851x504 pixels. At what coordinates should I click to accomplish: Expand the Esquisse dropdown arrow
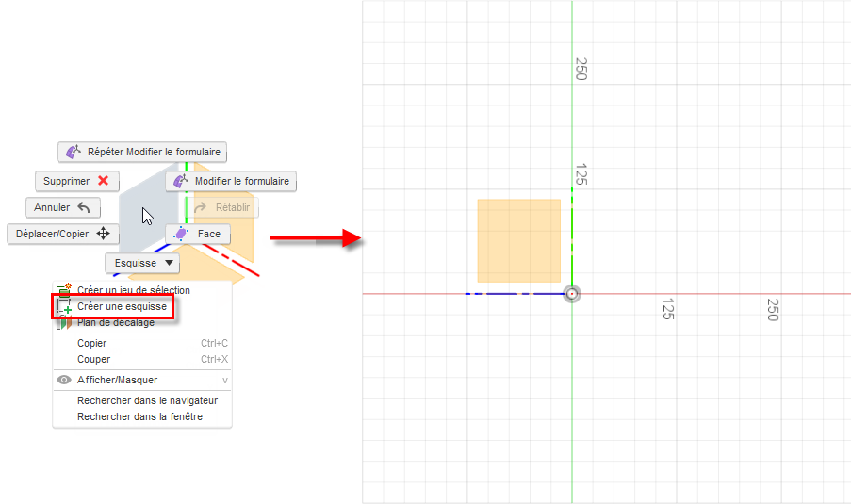(x=170, y=263)
